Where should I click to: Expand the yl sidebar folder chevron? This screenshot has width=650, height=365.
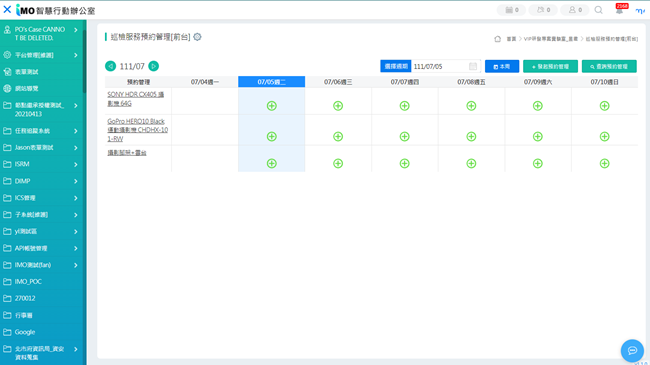76,231
